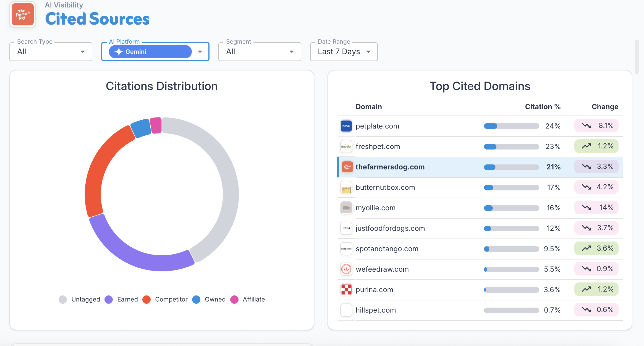Click the spotandtango.com favicon icon

coord(346,249)
